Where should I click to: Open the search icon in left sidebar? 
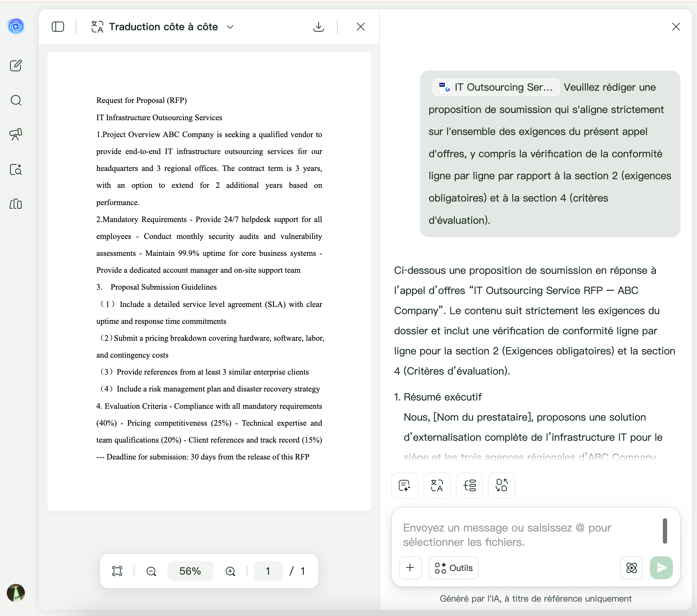tap(16, 100)
